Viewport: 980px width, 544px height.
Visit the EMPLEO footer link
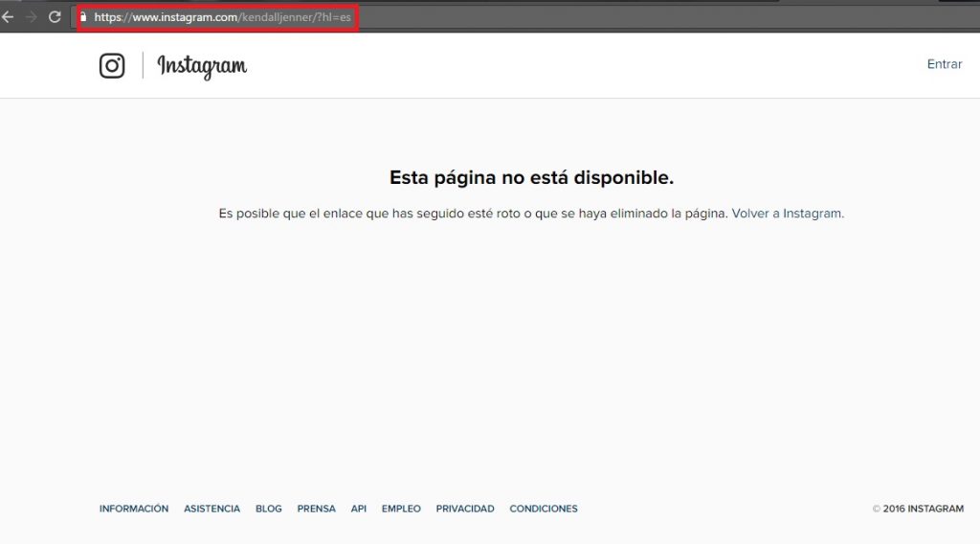[x=401, y=509]
